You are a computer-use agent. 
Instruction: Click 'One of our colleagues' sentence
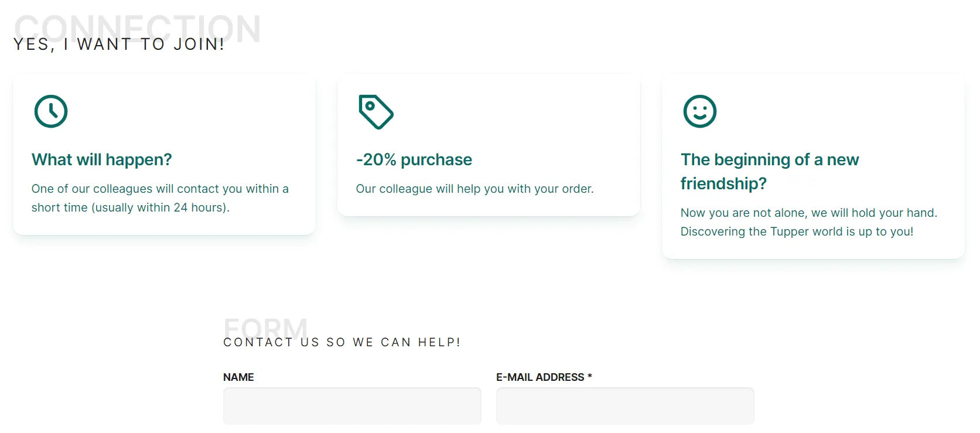[x=160, y=198]
